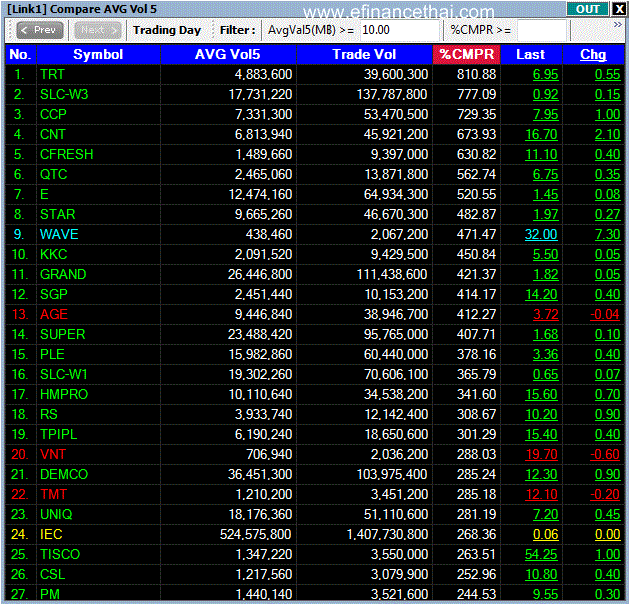The width and height of the screenshot is (630, 605).
Task: Select symbol SGP in the list
Action: pyautogui.click(x=53, y=294)
